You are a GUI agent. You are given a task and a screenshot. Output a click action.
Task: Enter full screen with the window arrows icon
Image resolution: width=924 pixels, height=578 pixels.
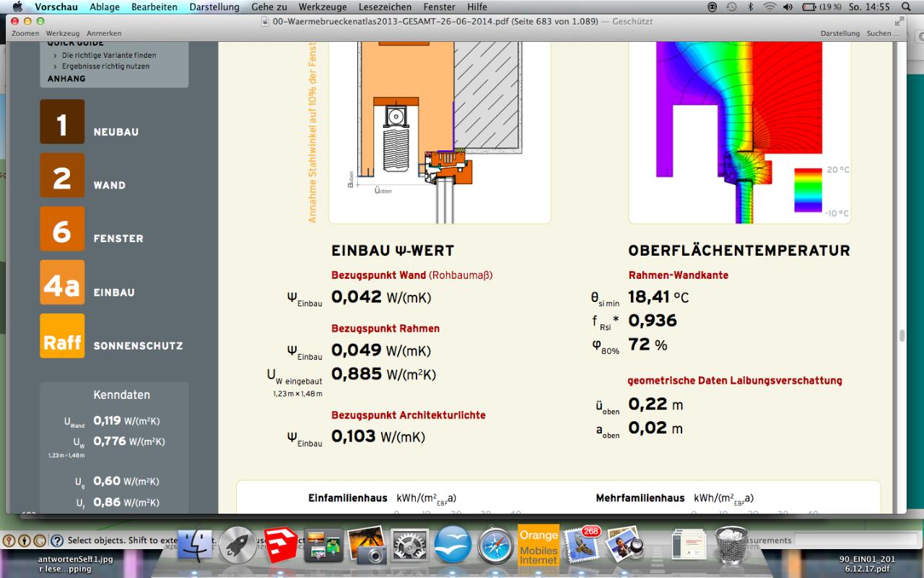[x=899, y=21]
